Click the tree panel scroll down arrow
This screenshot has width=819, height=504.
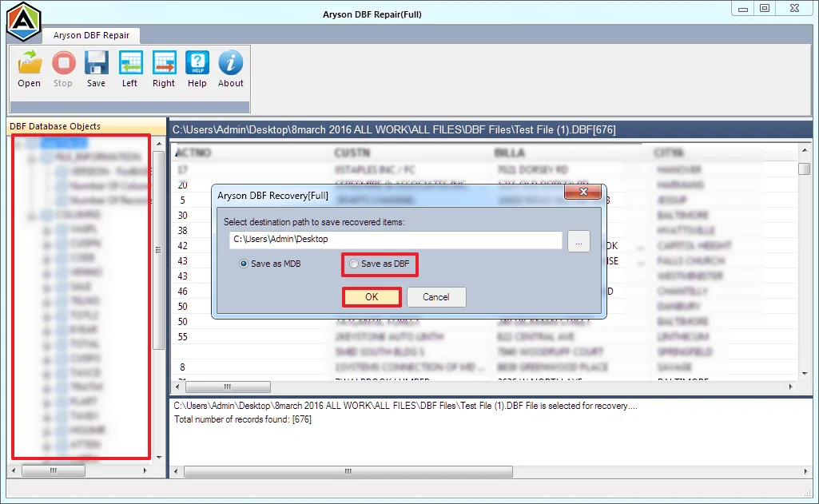click(159, 458)
